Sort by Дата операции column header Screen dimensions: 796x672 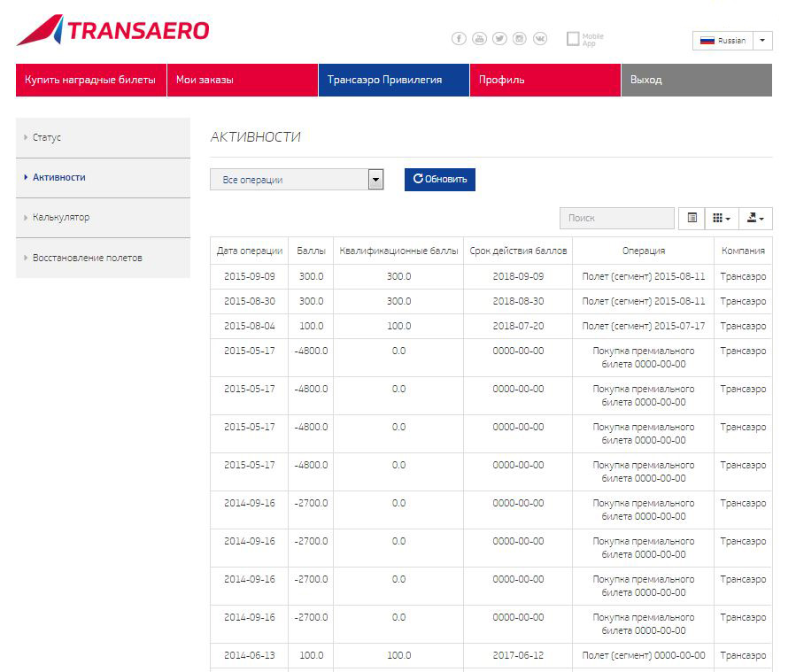point(250,251)
